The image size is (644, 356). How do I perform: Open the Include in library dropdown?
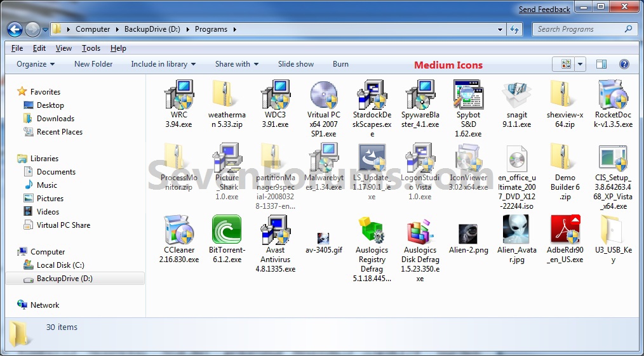tap(163, 64)
